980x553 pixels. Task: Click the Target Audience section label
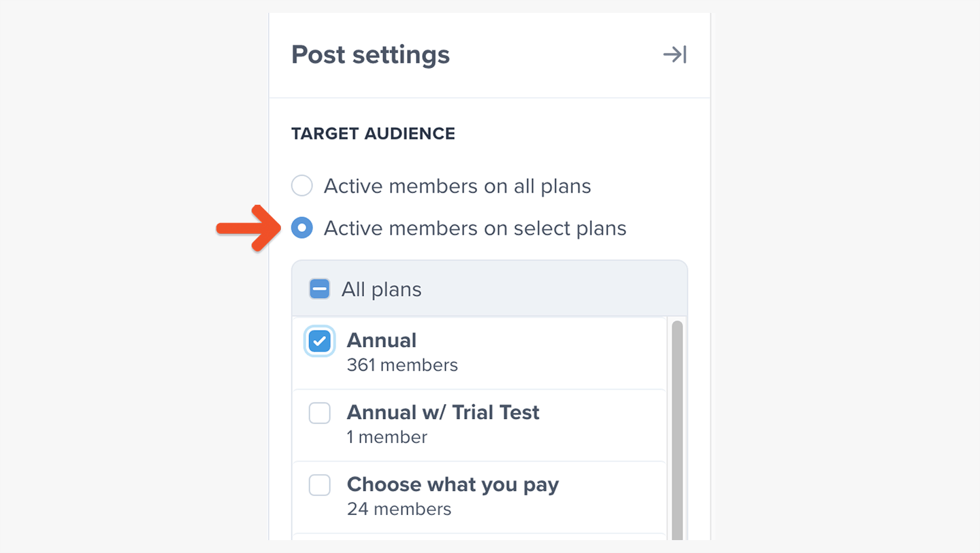[373, 134]
